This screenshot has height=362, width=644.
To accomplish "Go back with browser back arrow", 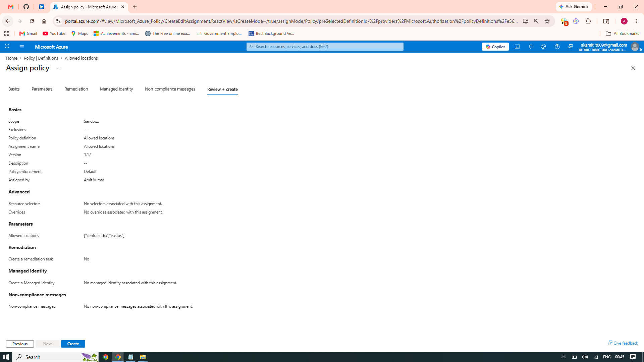I will tap(8, 21).
